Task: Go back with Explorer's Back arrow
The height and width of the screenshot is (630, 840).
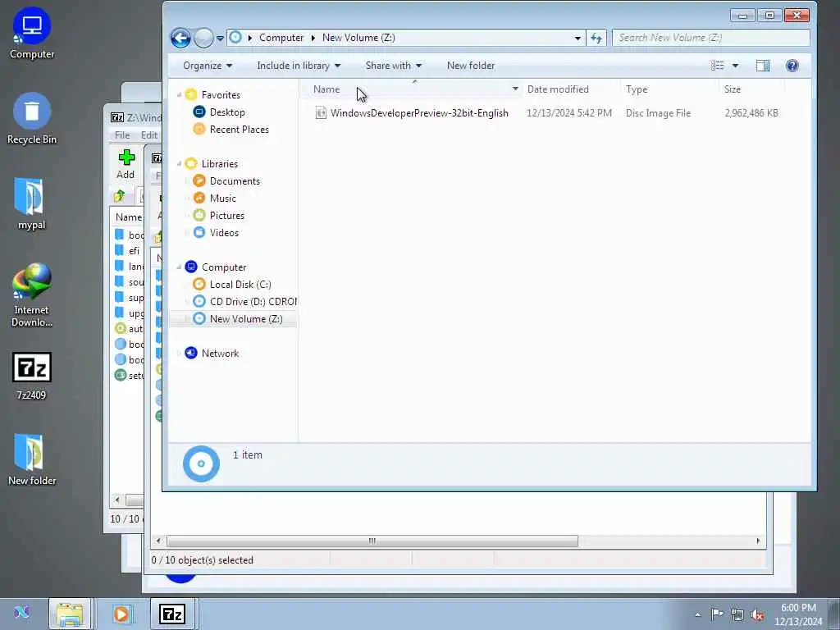Action: coord(180,38)
